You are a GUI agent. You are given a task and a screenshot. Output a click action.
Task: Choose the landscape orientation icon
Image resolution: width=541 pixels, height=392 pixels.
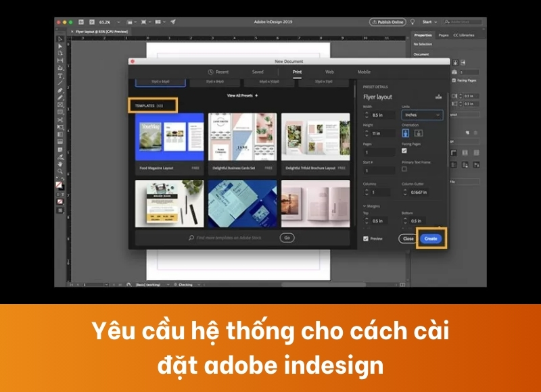(x=417, y=132)
